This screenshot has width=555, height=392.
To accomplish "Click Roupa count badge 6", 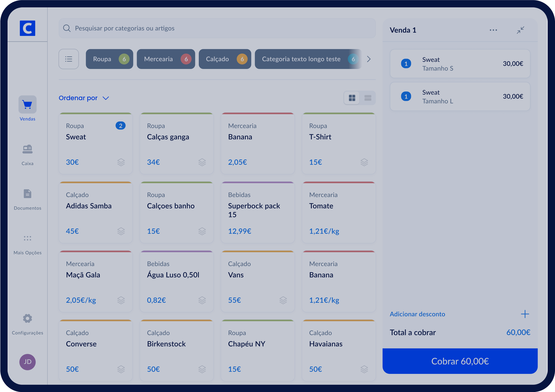I will (124, 59).
